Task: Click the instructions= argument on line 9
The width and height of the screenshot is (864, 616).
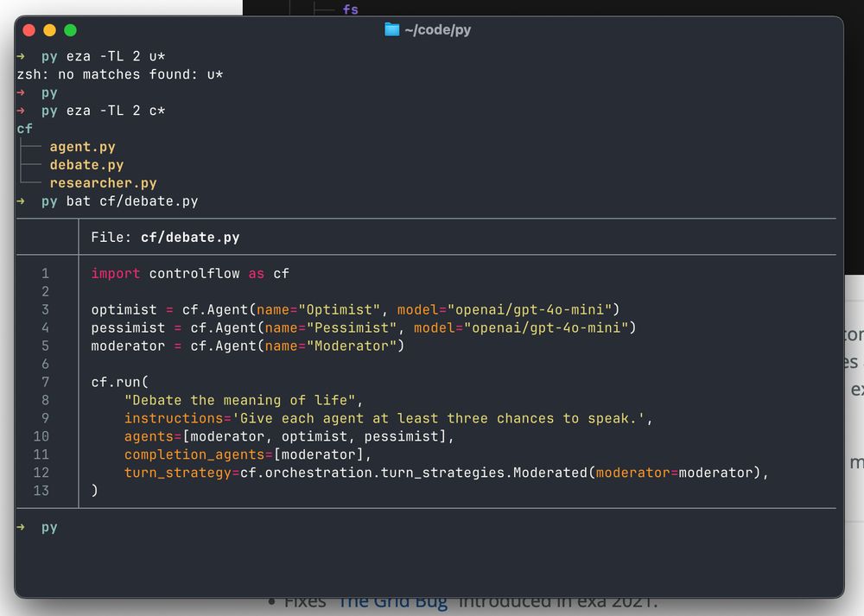Action: click(x=389, y=419)
